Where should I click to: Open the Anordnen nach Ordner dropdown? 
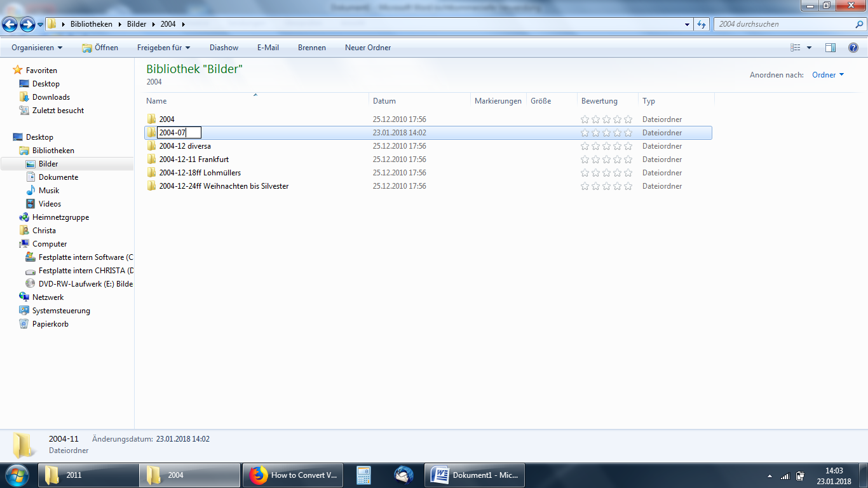pos(828,75)
